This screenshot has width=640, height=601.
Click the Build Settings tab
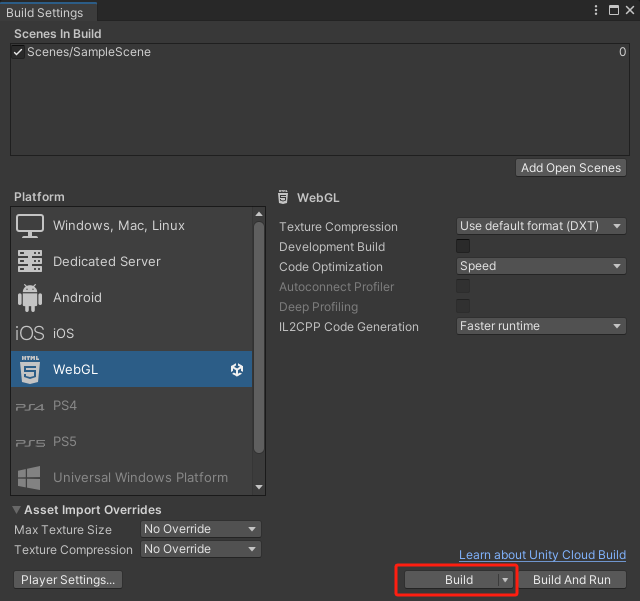46,11
